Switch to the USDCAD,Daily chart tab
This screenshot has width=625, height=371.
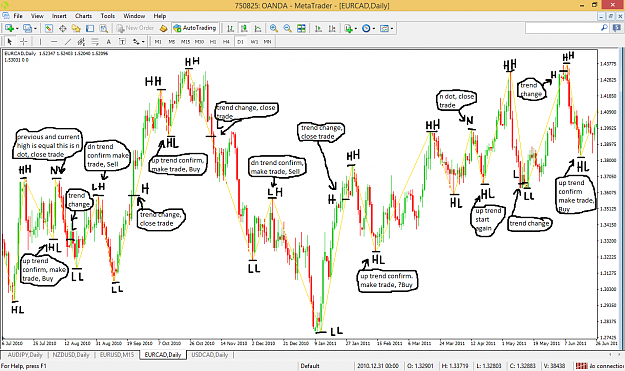point(209,355)
